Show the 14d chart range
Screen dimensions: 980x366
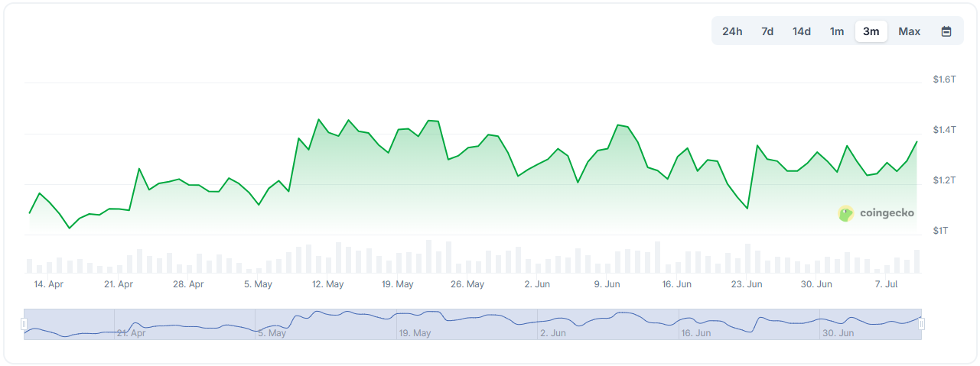point(802,31)
